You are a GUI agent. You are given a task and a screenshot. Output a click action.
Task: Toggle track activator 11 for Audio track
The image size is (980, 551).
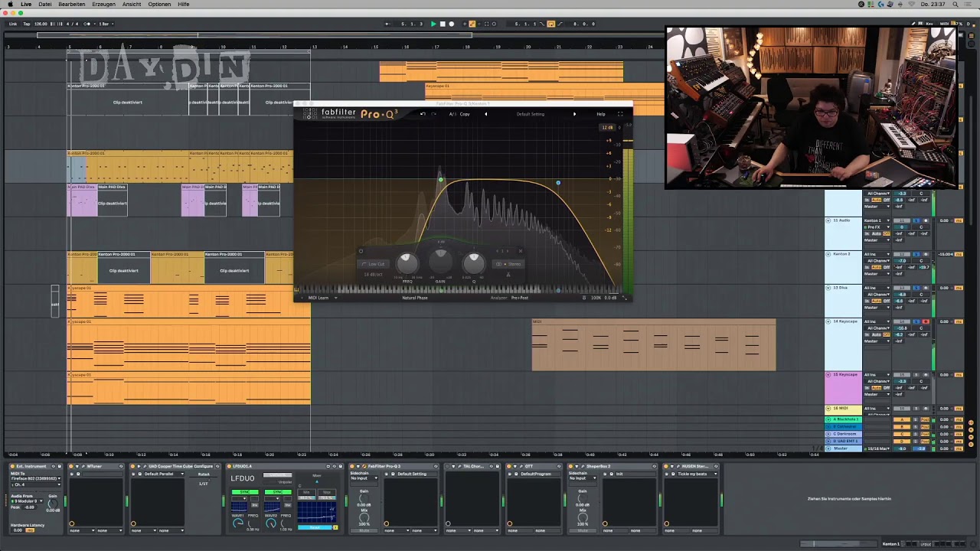point(903,220)
